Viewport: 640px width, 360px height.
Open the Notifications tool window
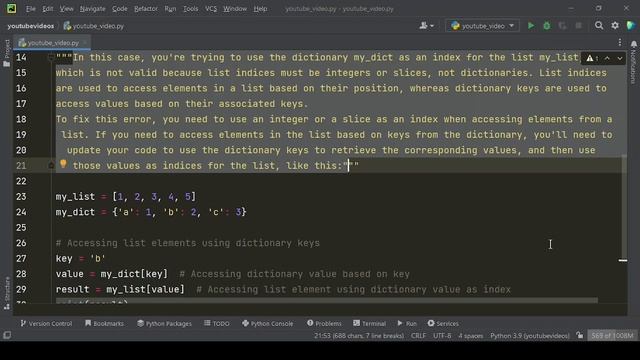[x=633, y=61]
